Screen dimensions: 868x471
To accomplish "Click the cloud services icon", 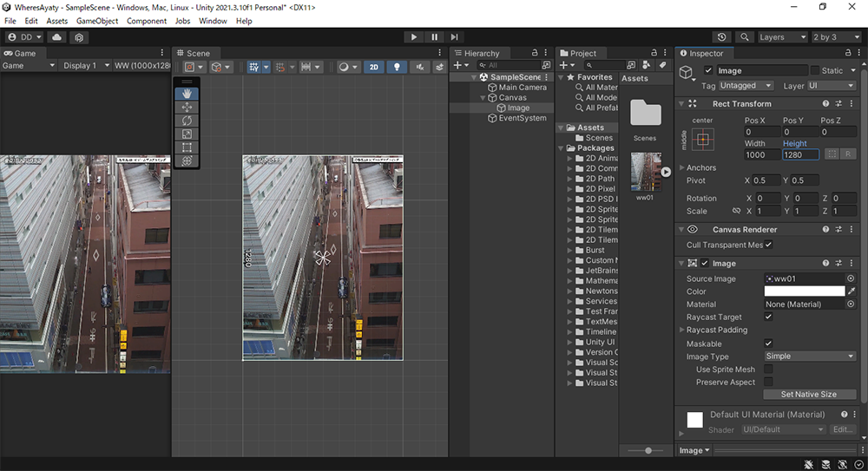I will tap(57, 37).
